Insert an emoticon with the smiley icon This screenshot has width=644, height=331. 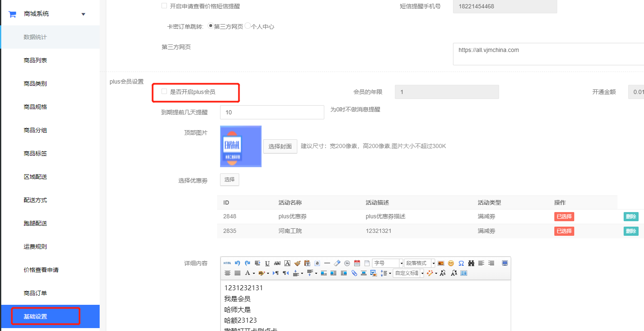click(x=451, y=263)
